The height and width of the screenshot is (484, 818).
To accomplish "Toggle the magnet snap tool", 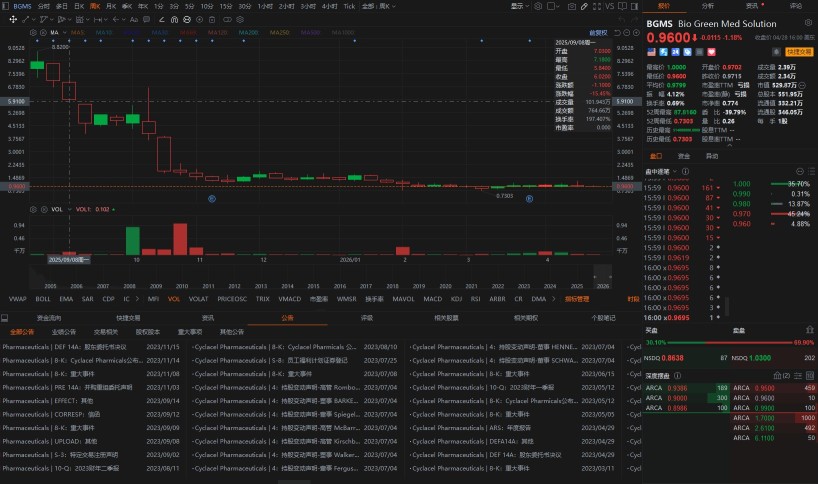I will point(174,19).
